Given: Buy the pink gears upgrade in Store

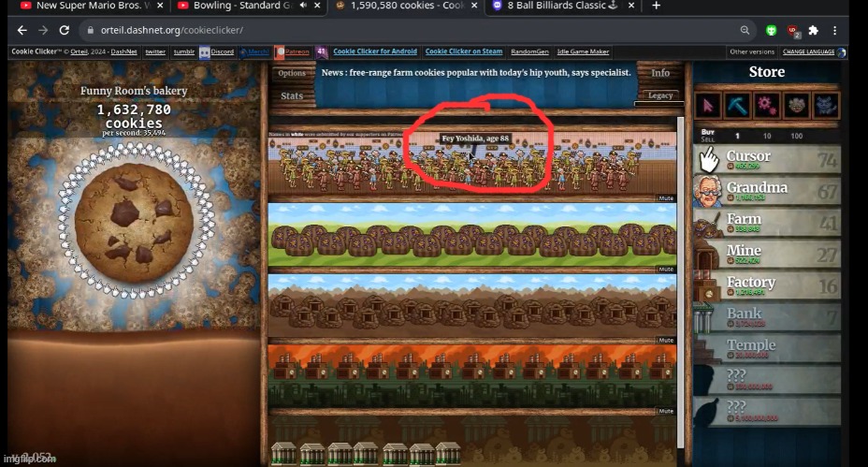Looking at the screenshot, I should tap(767, 105).
